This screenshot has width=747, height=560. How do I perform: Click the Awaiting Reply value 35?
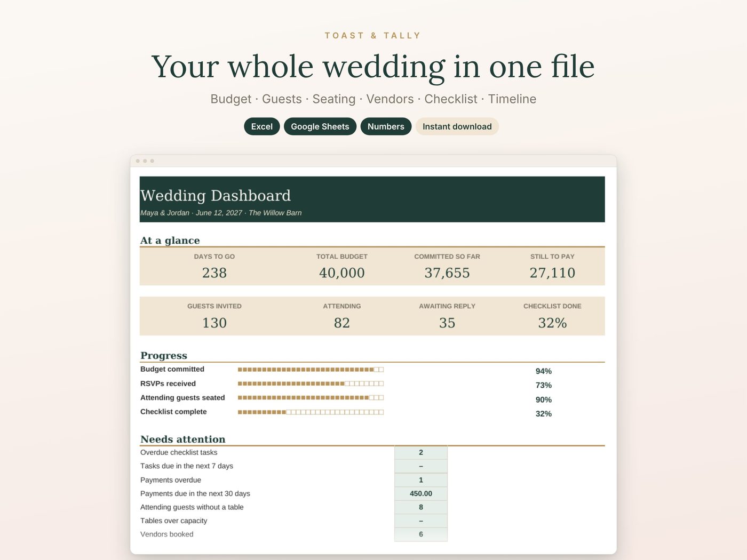pos(447,323)
